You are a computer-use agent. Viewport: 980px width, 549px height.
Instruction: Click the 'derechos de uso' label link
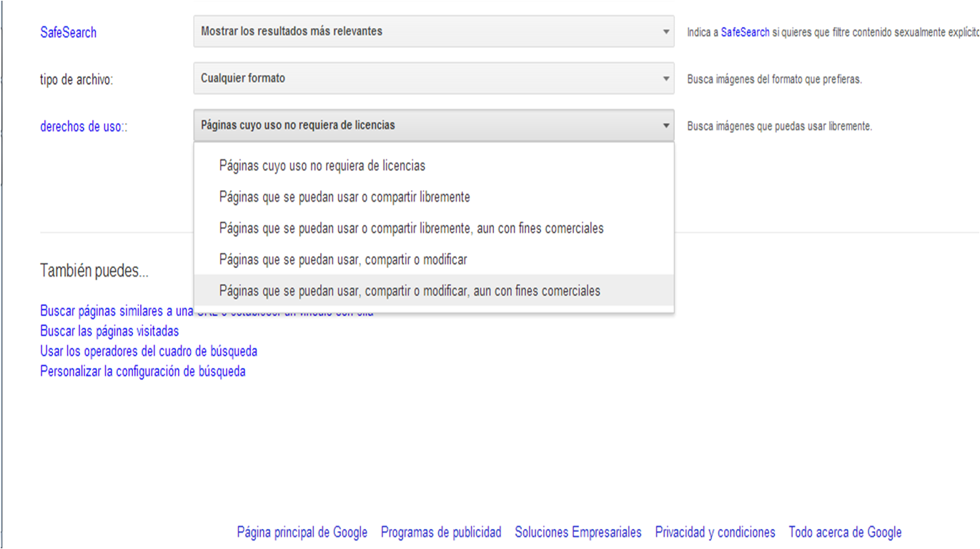coord(83,127)
